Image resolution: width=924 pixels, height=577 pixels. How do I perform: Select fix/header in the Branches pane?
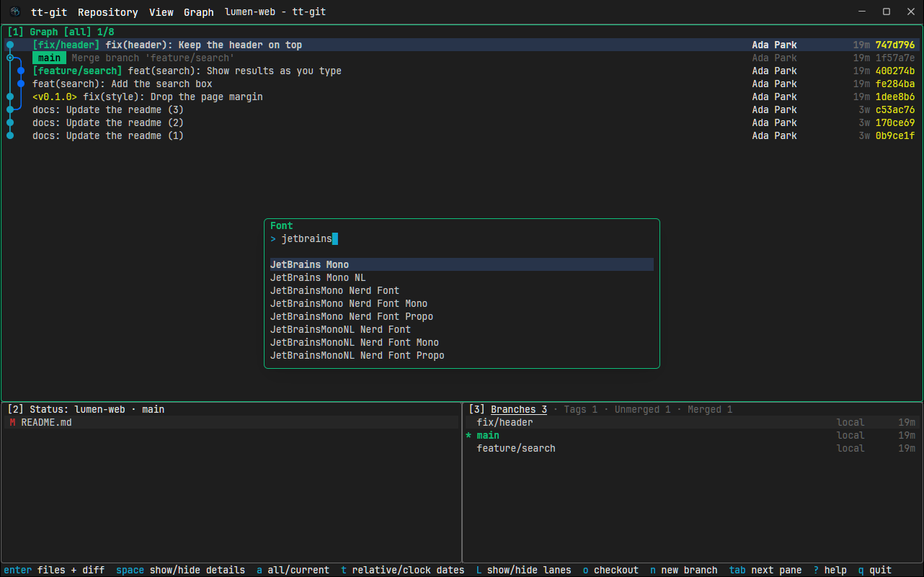692,423
